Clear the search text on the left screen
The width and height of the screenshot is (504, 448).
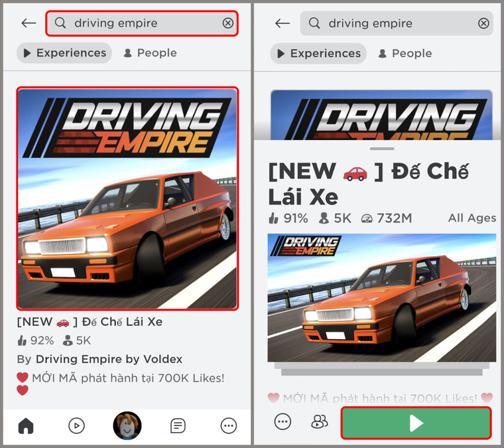(228, 23)
